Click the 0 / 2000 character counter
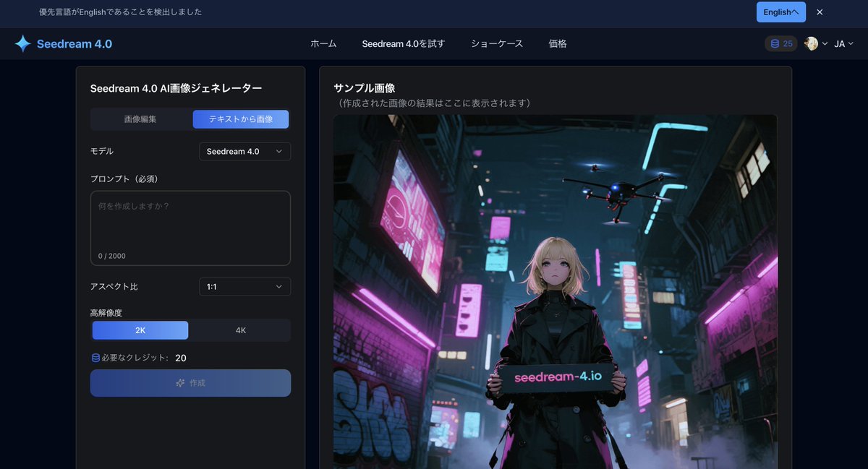This screenshot has height=469, width=868. pos(112,256)
